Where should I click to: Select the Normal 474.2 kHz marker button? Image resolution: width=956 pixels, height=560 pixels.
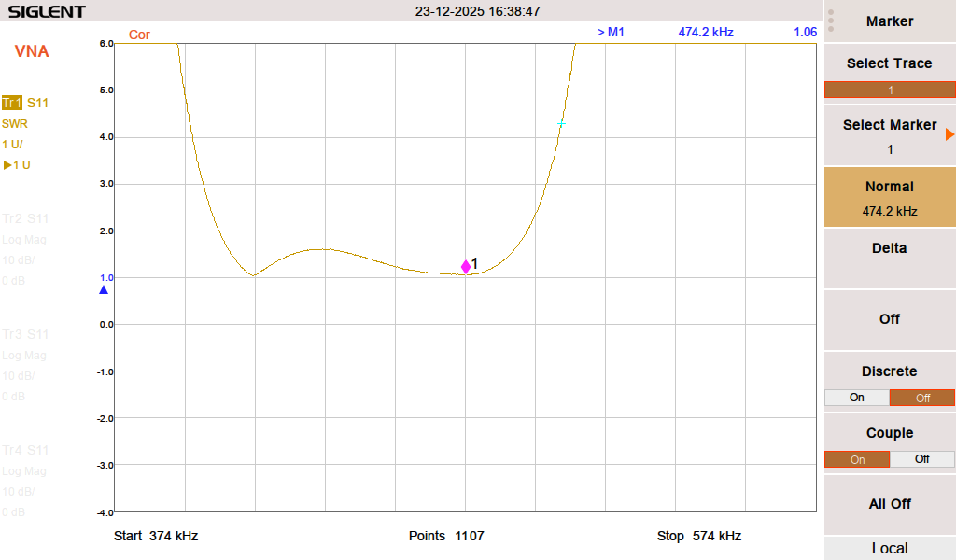point(889,198)
